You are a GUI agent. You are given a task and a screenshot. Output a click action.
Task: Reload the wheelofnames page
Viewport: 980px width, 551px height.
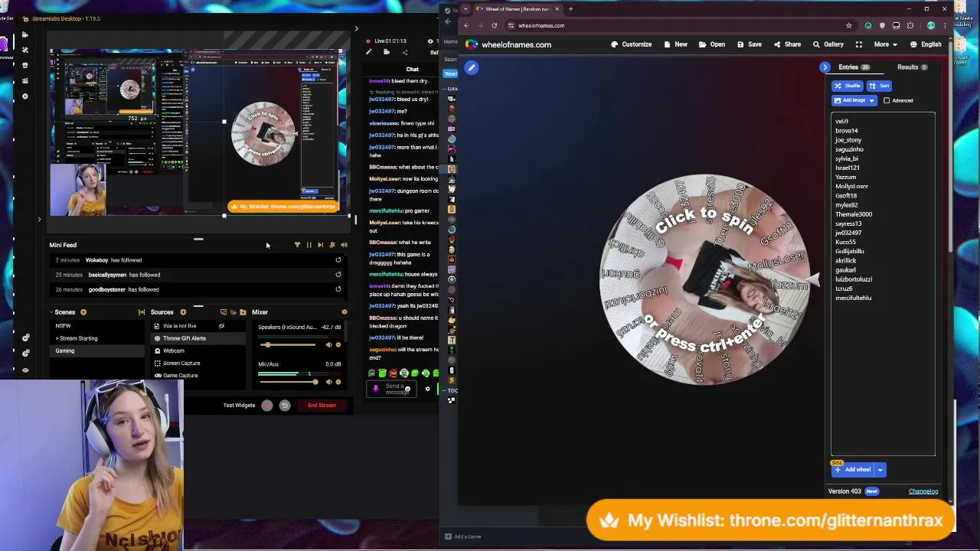click(x=494, y=25)
